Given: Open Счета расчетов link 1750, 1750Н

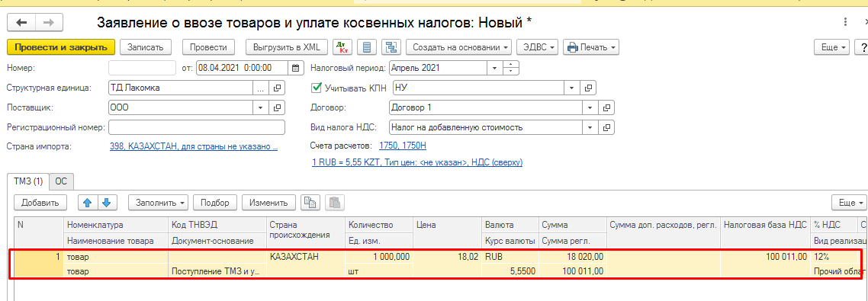Looking at the screenshot, I should 403,146.
